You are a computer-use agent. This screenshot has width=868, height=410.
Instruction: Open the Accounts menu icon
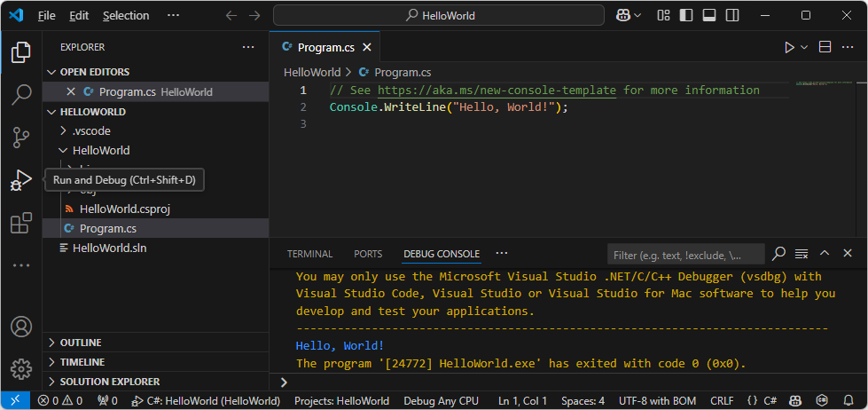click(x=21, y=327)
